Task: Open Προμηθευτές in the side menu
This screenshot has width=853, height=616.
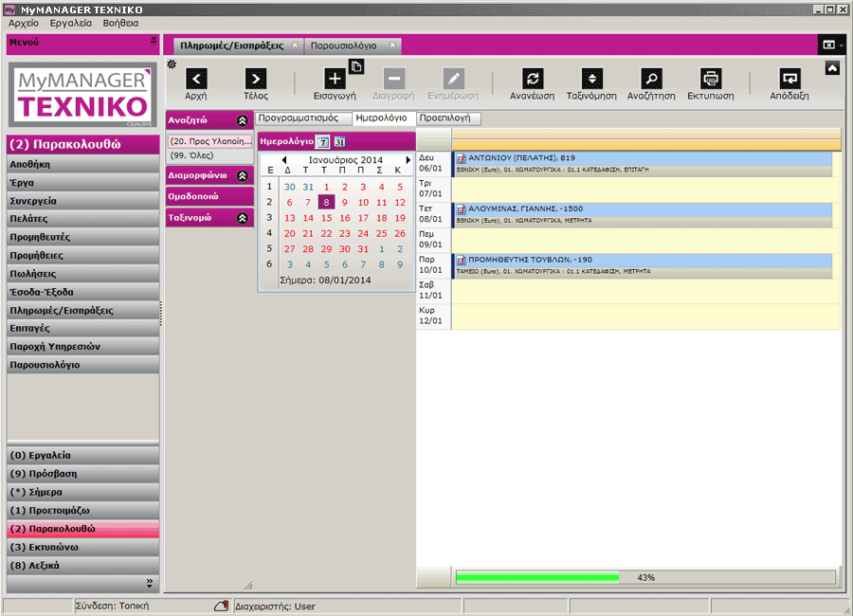Action: click(x=83, y=237)
